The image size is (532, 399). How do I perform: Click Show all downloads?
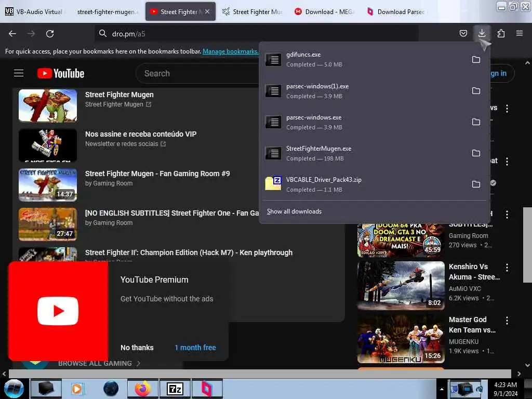294,211
